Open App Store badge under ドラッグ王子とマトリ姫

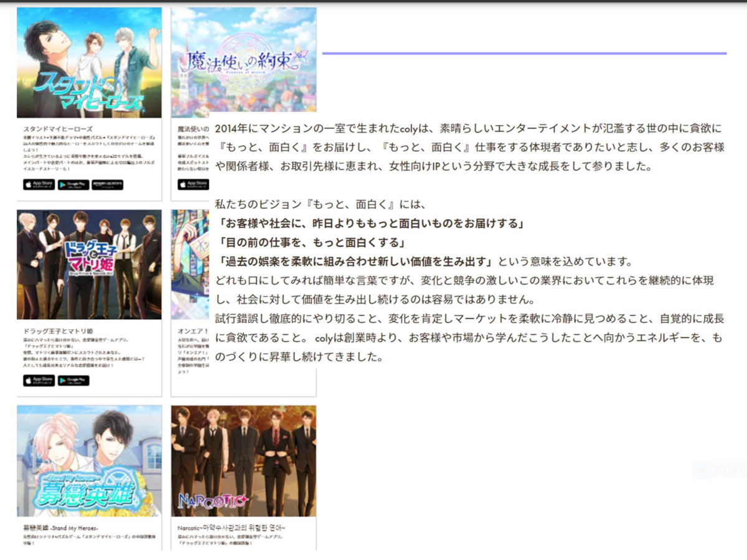coord(39,380)
